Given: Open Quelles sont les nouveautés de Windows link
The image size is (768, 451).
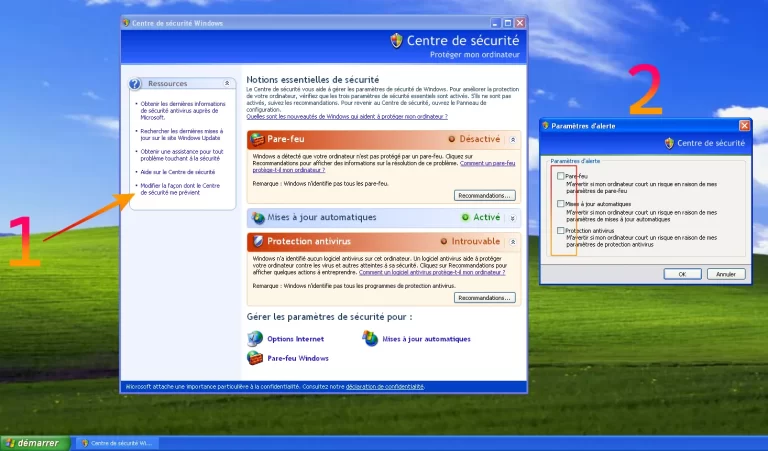Looking at the screenshot, I should 347,117.
